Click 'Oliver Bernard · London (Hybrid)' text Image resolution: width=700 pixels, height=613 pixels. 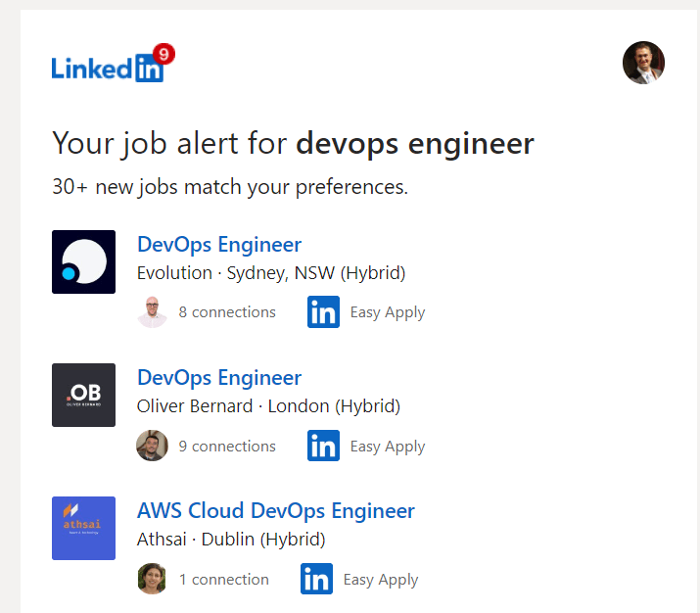coord(269,406)
